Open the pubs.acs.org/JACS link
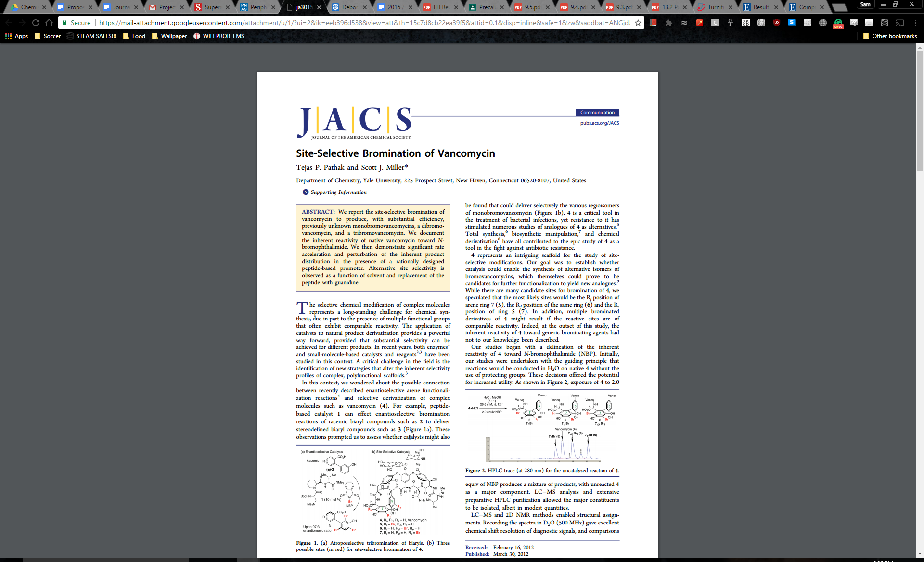 tap(600, 123)
